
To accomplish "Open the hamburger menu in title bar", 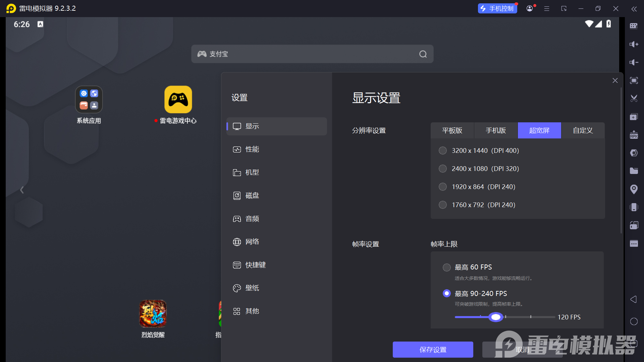I will point(547,9).
